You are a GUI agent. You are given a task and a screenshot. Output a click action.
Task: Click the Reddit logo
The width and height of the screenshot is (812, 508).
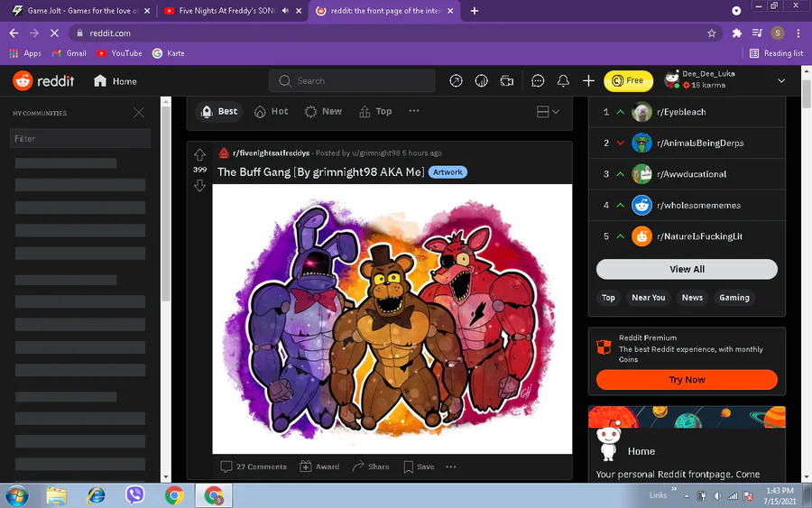pos(43,81)
